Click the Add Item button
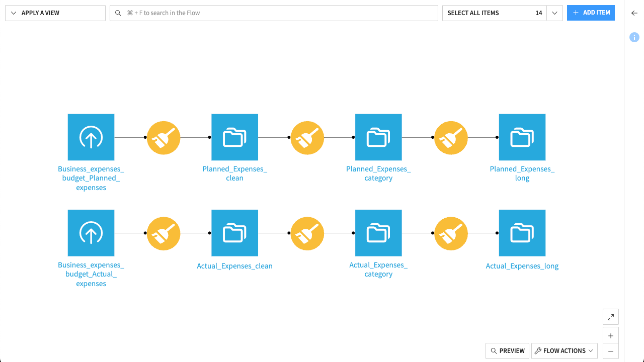 [x=591, y=13]
